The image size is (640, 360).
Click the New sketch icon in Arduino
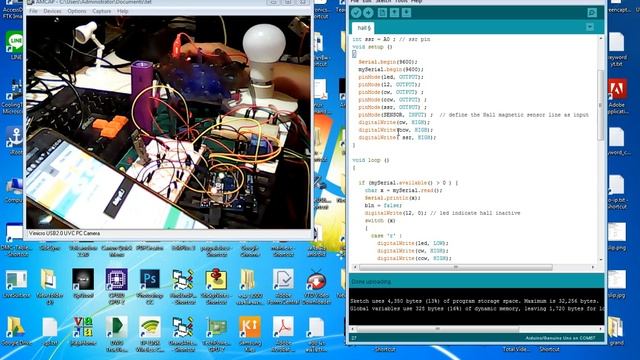click(x=382, y=13)
